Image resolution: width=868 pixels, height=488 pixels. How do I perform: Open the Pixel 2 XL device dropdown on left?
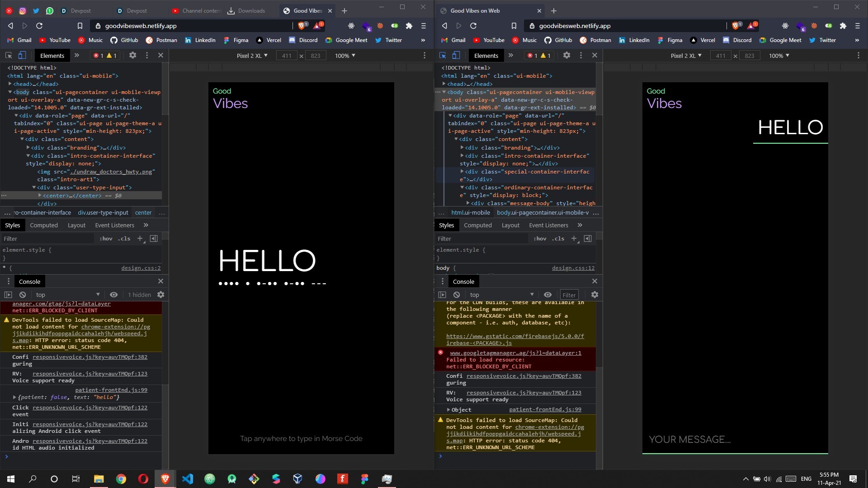(252, 56)
